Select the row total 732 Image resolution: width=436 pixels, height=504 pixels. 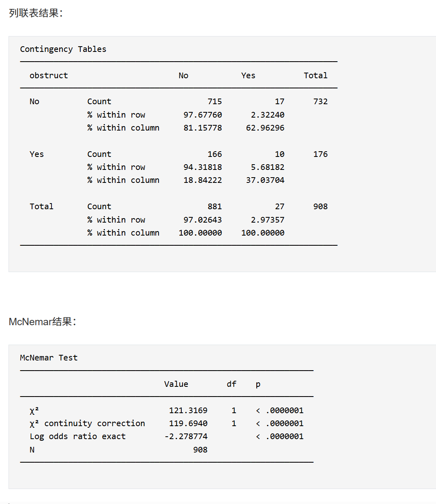(x=320, y=101)
